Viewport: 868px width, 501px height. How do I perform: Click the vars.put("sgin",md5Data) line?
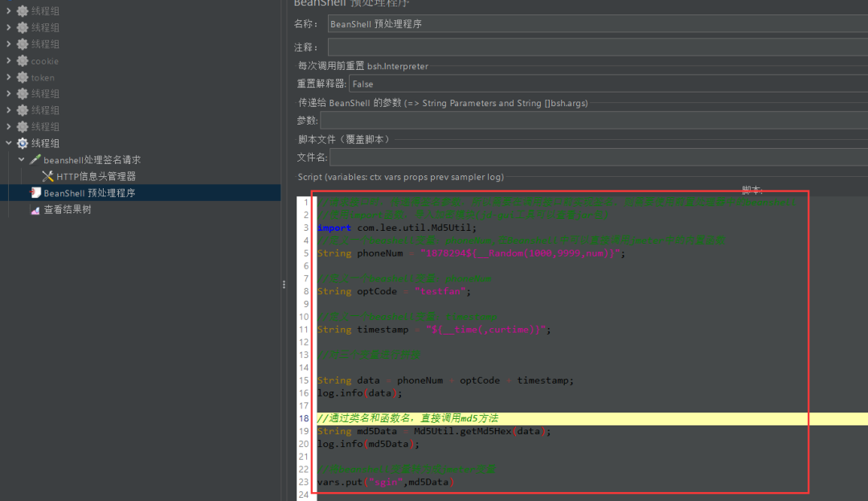385,483
